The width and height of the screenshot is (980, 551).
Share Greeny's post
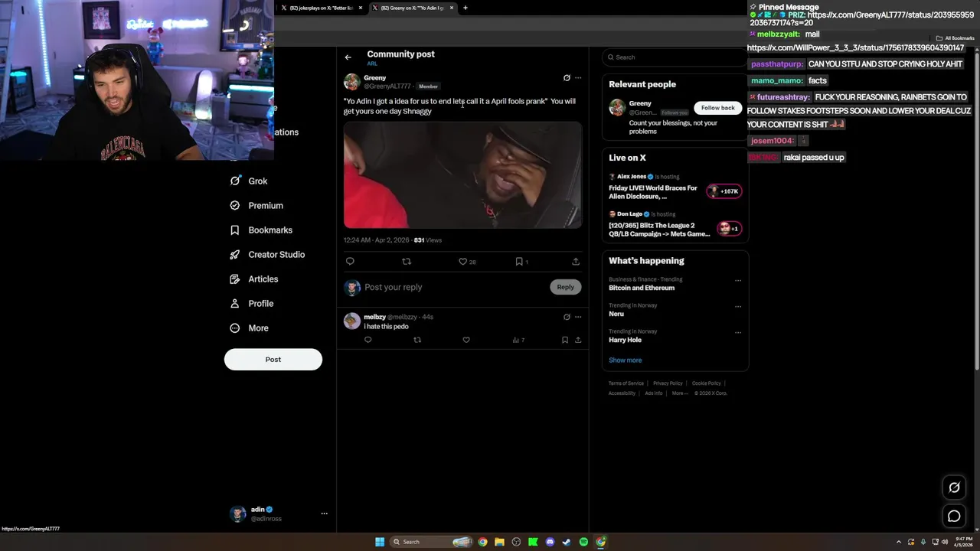(x=576, y=262)
